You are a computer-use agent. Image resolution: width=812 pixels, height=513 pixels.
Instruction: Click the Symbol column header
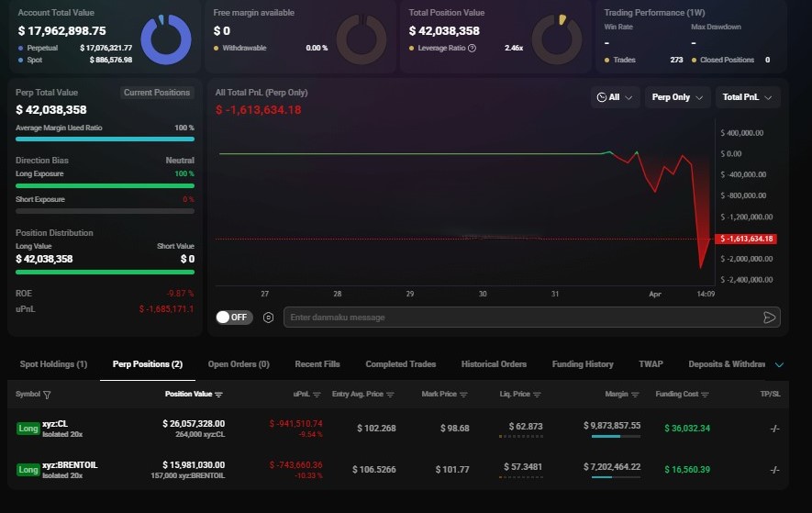pos(28,395)
